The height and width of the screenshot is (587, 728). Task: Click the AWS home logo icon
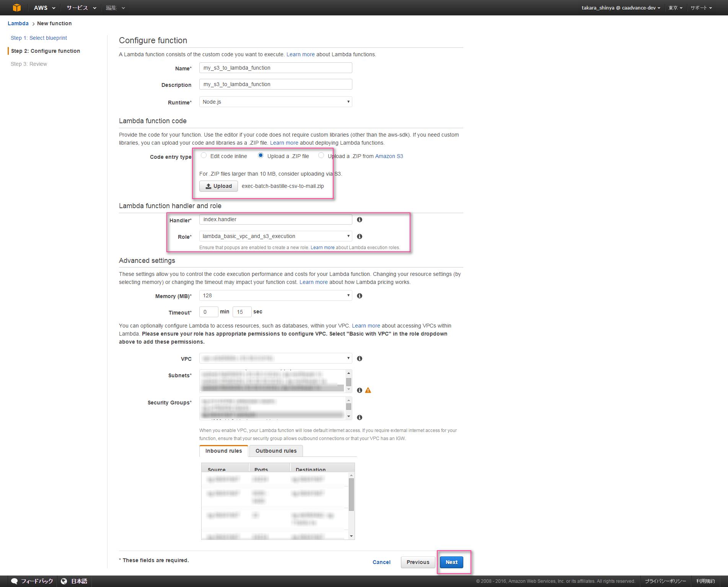tap(17, 7)
